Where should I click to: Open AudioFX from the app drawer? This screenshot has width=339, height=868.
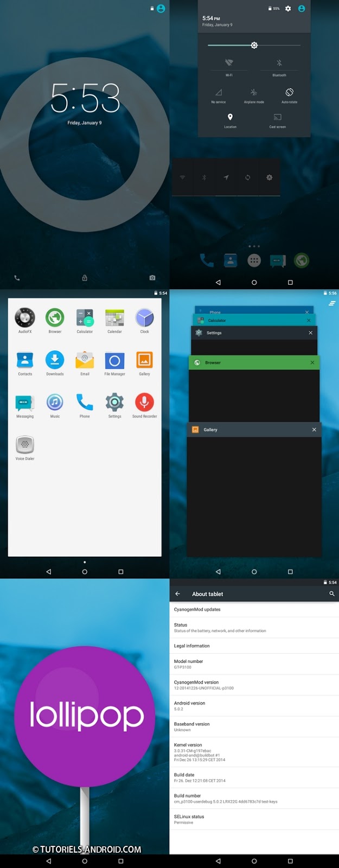(25, 318)
